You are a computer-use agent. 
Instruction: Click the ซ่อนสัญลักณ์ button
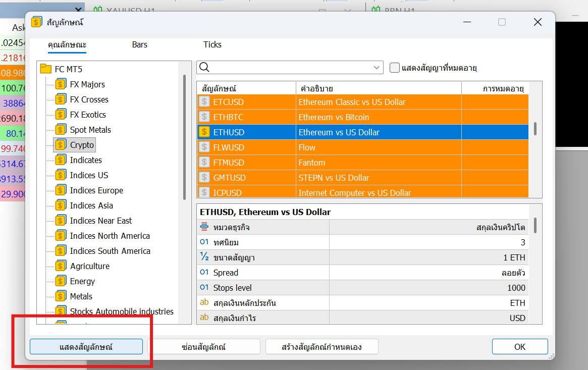pos(204,347)
